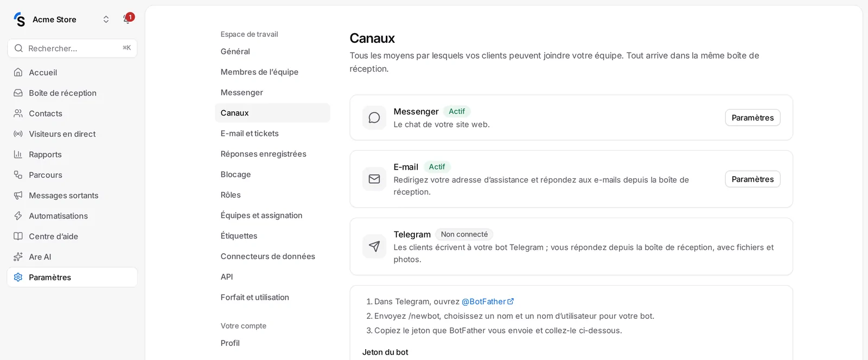
Task: Click the Messages sortants megaphone icon
Action: (18, 195)
